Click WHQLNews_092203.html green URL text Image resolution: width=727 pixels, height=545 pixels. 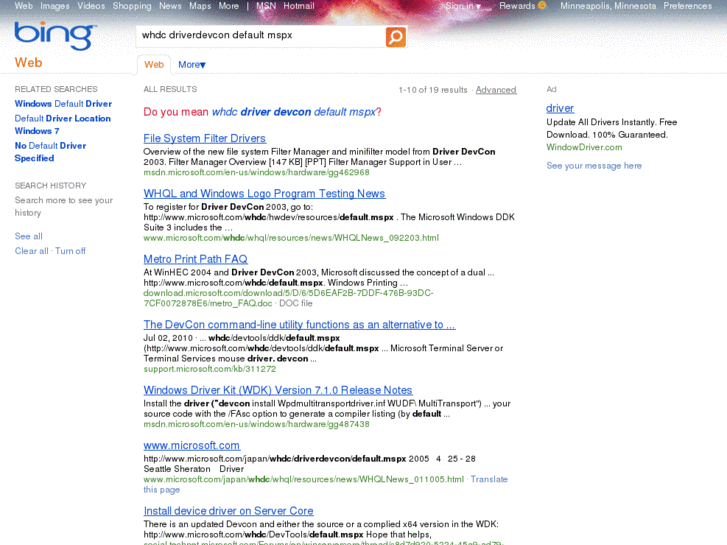click(x=291, y=237)
